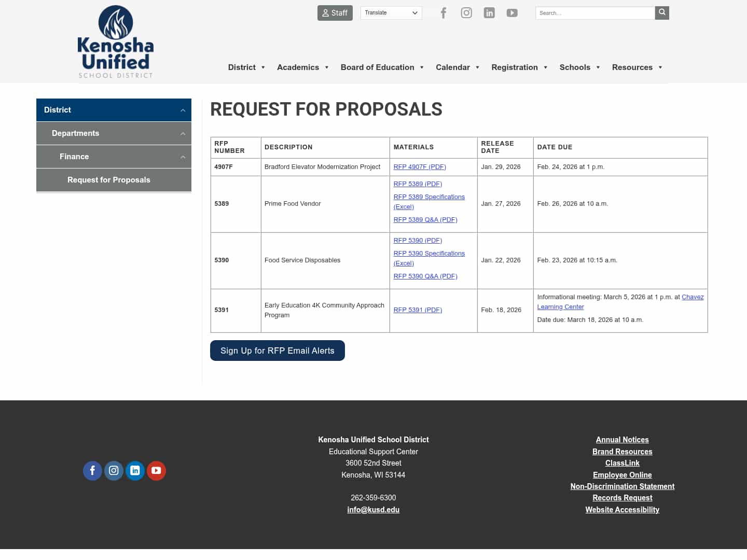The height and width of the screenshot is (560, 747).
Task: Click Sign Up for RFP Email Alerts
Action: [x=278, y=351]
